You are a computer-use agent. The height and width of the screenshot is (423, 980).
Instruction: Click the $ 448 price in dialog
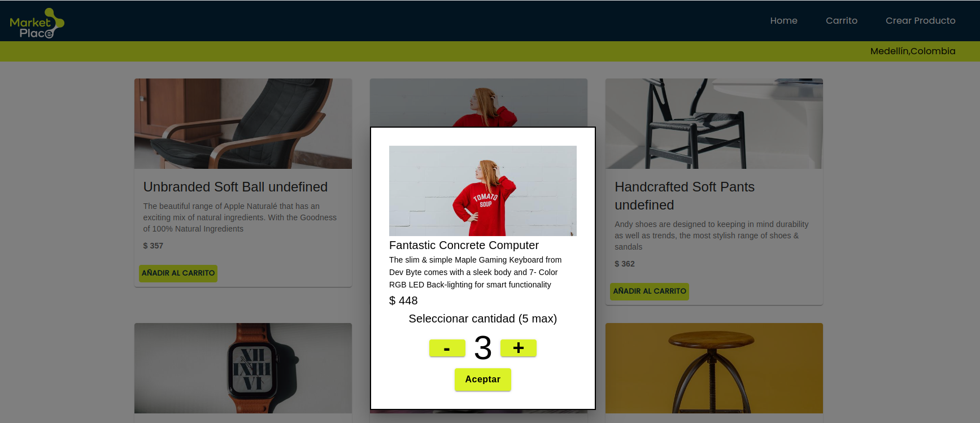coord(403,301)
